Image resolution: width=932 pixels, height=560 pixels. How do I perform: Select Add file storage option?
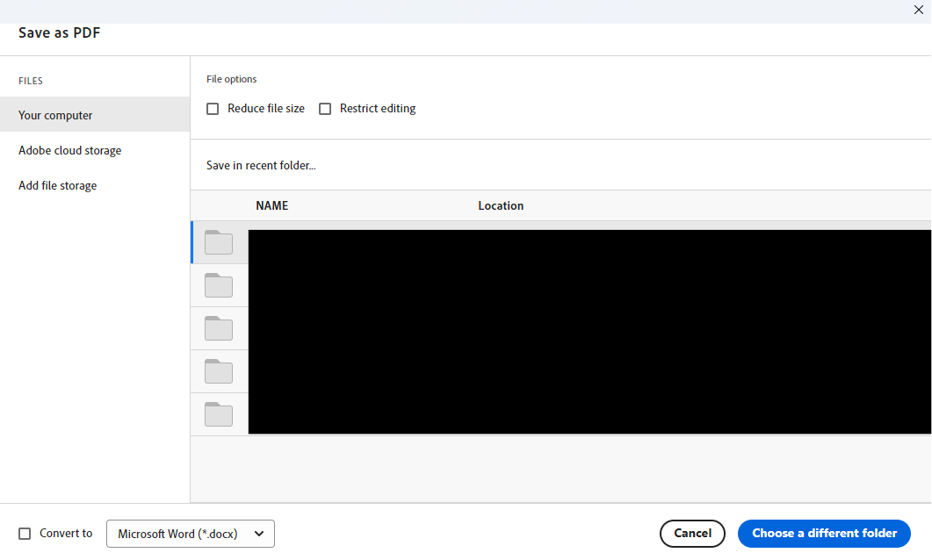[57, 185]
